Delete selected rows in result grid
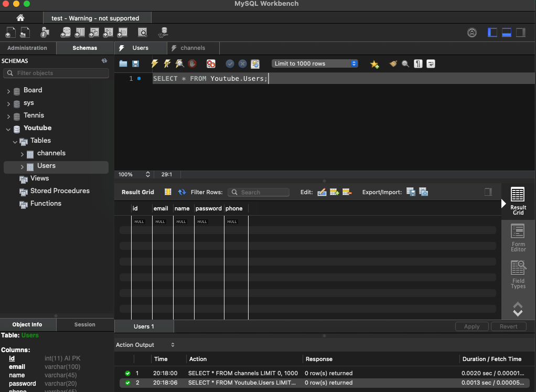536x392 pixels. click(347, 192)
